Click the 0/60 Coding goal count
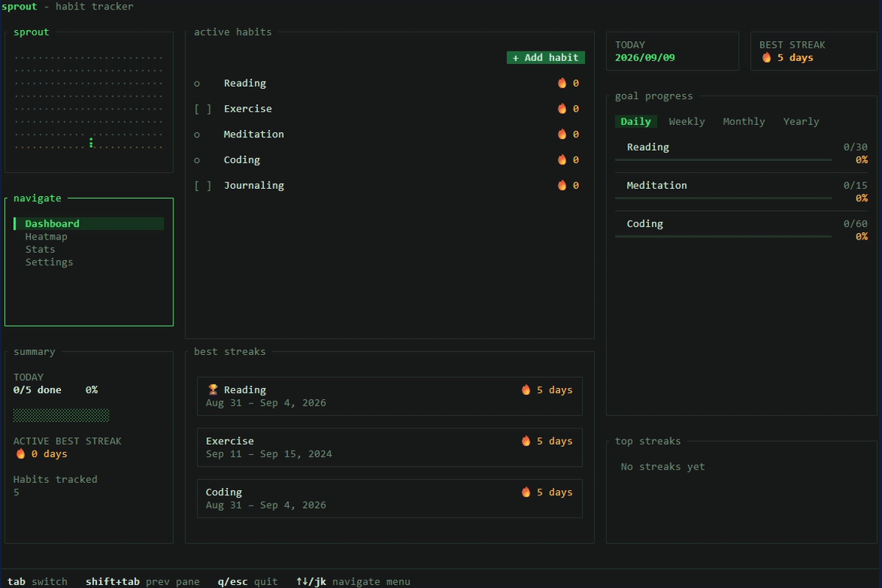This screenshot has width=882, height=588. (x=856, y=223)
